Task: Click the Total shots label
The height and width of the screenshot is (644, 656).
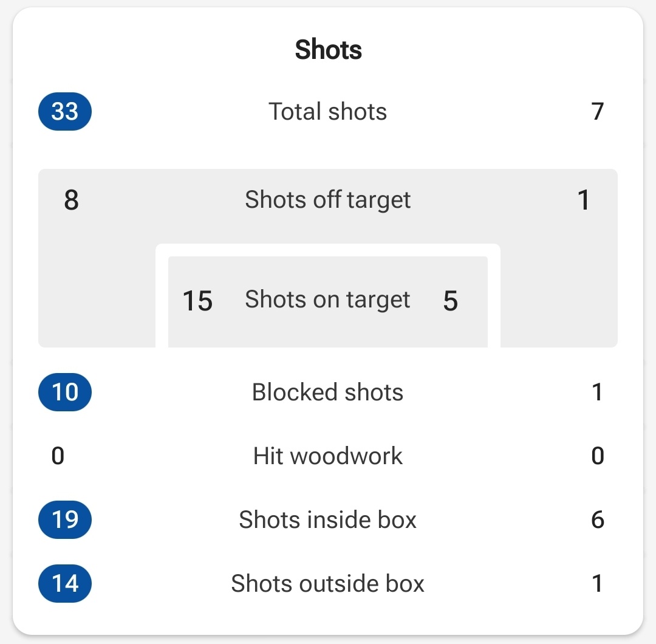Action: [327, 111]
